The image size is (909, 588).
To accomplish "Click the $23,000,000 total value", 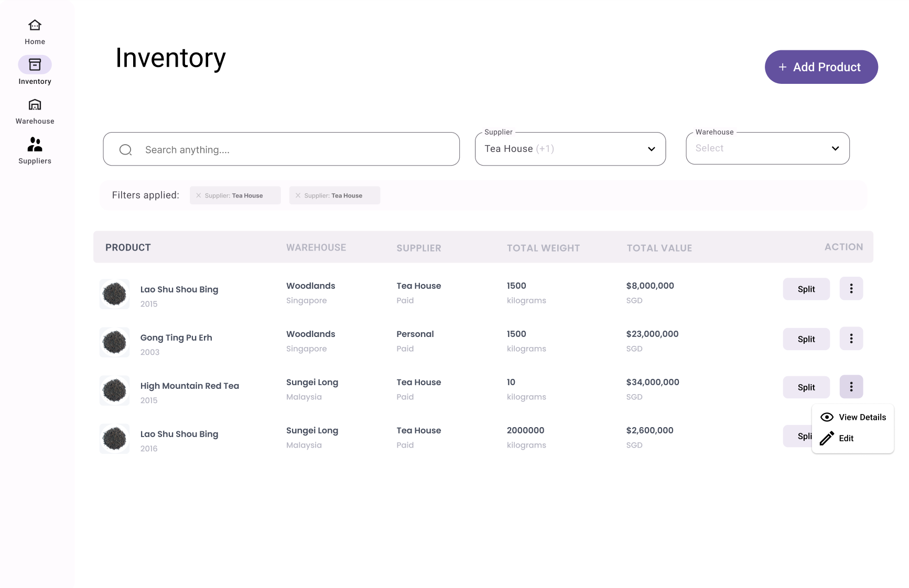I will coord(652,334).
